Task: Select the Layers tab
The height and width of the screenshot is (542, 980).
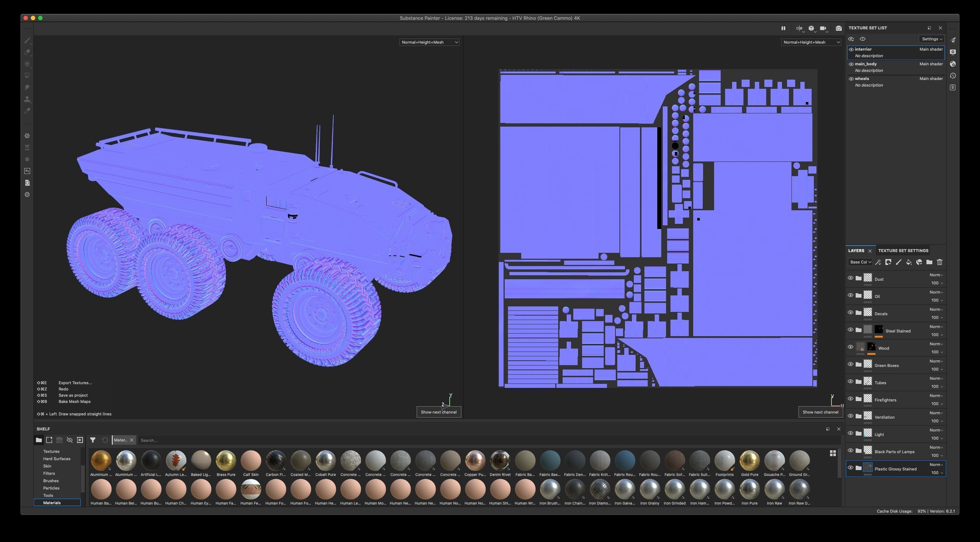Action: [x=856, y=250]
